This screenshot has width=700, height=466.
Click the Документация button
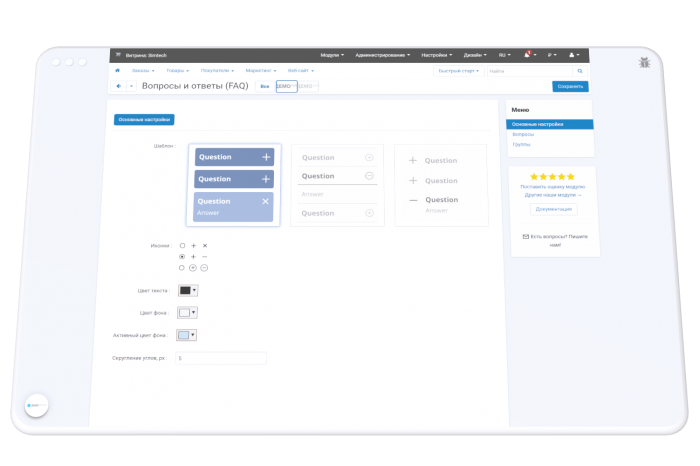[x=554, y=209]
